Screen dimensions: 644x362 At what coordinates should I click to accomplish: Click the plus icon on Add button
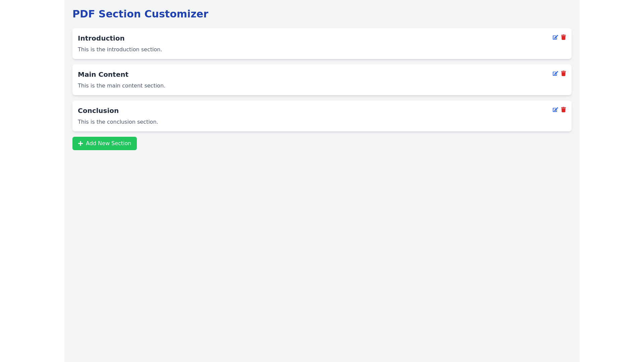pyautogui.click(x=80, y=143)
